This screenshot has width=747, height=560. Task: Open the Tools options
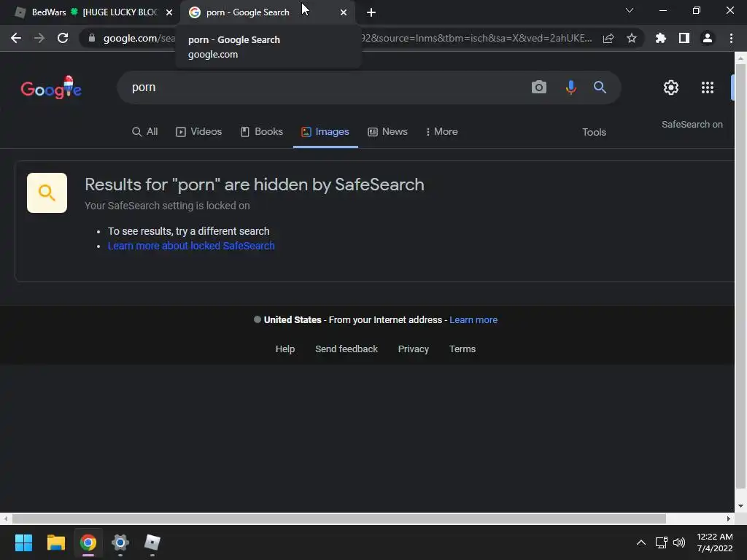pos(594,133)
